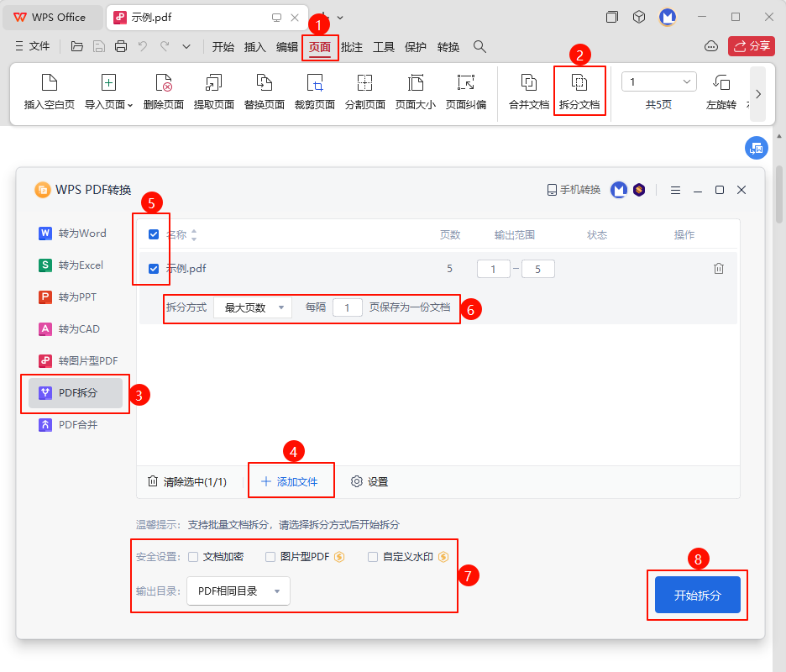This screenshot has width=786, height=672.
Task: Open the page number dropdown in ribbon
Action: point(659,81)
